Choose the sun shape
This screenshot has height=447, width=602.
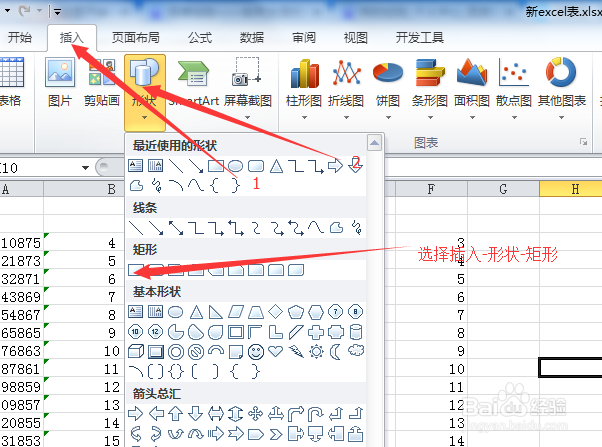[316, 351]
